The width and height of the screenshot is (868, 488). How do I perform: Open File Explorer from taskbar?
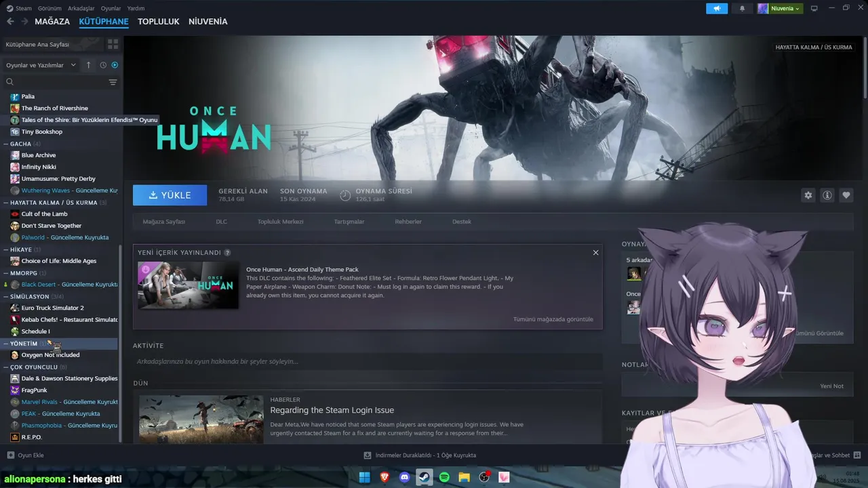click(464, 477)
